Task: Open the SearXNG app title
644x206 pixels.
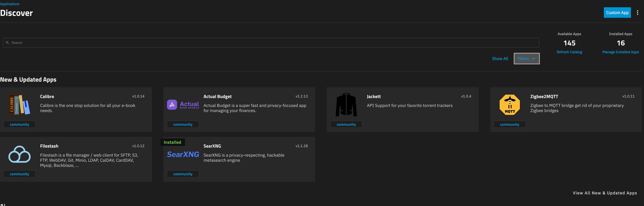Action: coord(212,146)
